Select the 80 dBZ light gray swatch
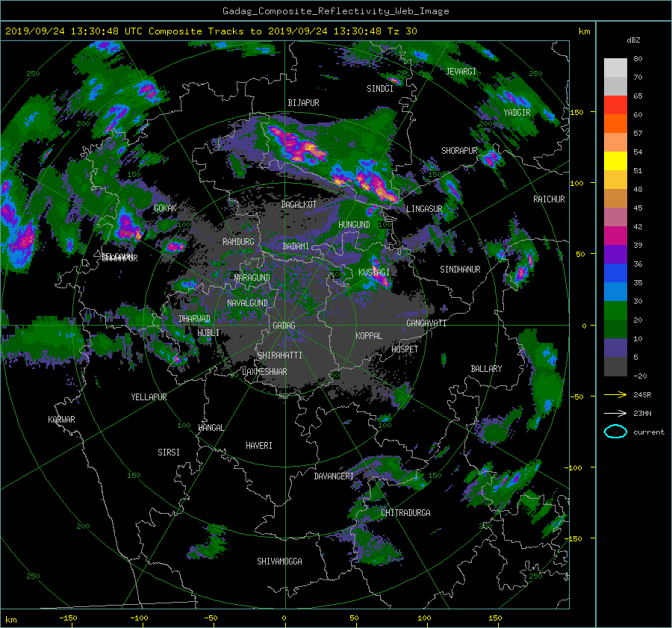The height and width of the screenshot is (628, 672). pos(615,67)
